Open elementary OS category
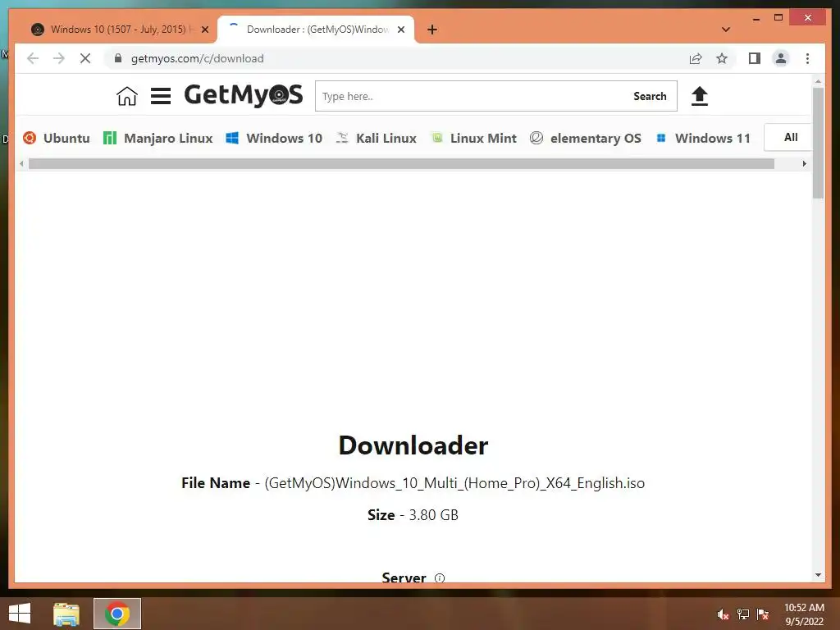The height and width of the screenshot is (630, 840). point(596,138)
